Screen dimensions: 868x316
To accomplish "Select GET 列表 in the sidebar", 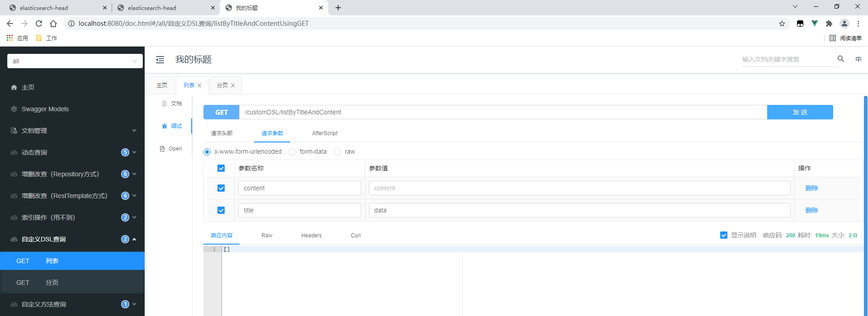I will pos(72,261).
